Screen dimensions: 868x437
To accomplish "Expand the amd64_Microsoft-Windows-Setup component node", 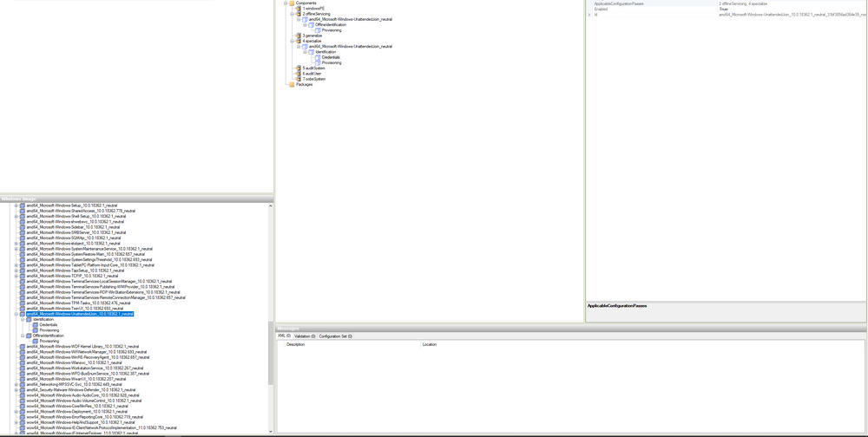I will tap(16, 205).
